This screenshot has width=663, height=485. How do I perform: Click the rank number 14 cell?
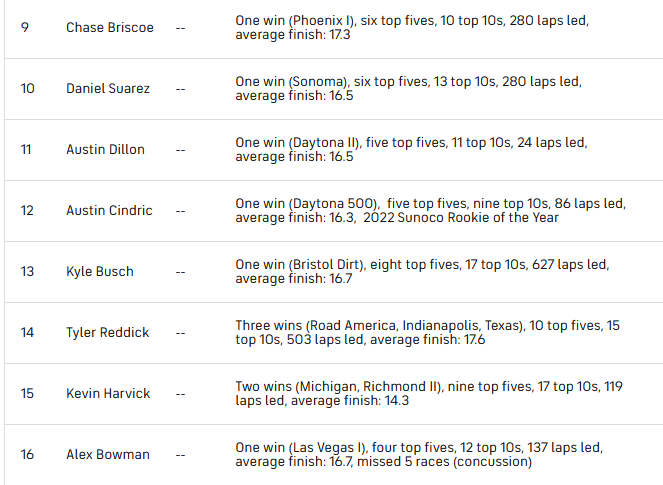click(x=27, y=332)
